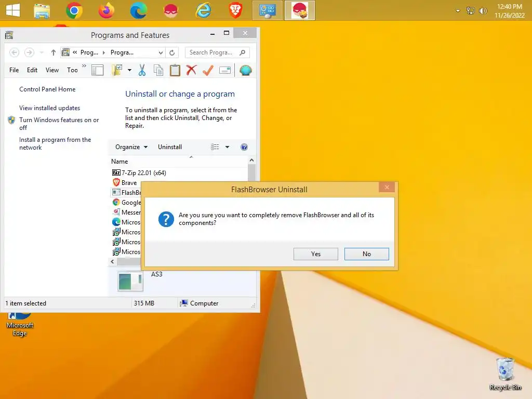The width and height of the screenshot is (532, 399).
Task: Open the network tray icon
Action: pos(471,11)
